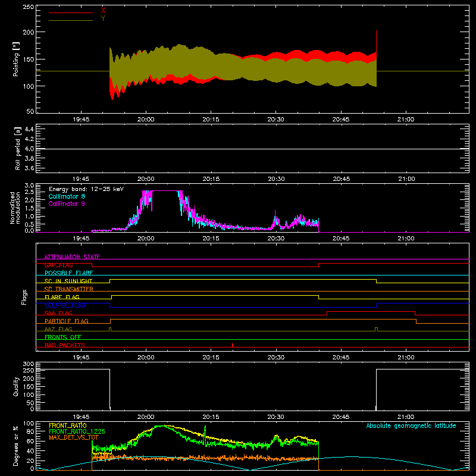Image resolution: width=476 pixels, height=476 pixels.
Task: Click the 200 value on pointing axis
Action: [x=29, y=32]
